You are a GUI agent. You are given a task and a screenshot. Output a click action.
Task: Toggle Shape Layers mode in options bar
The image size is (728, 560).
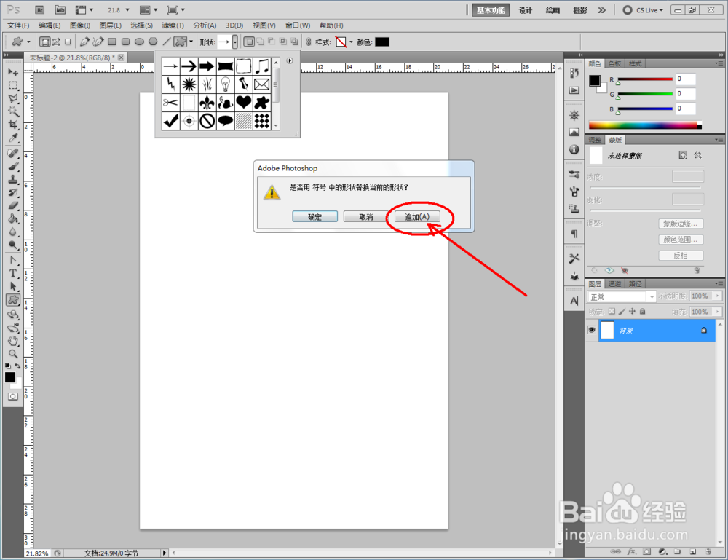point(45,42)
